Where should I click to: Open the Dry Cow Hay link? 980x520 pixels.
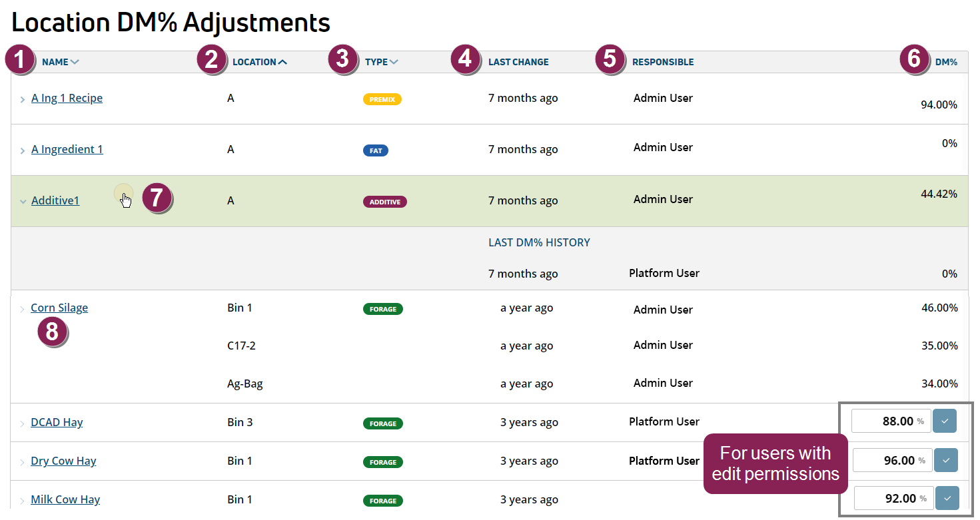(63, 461)
